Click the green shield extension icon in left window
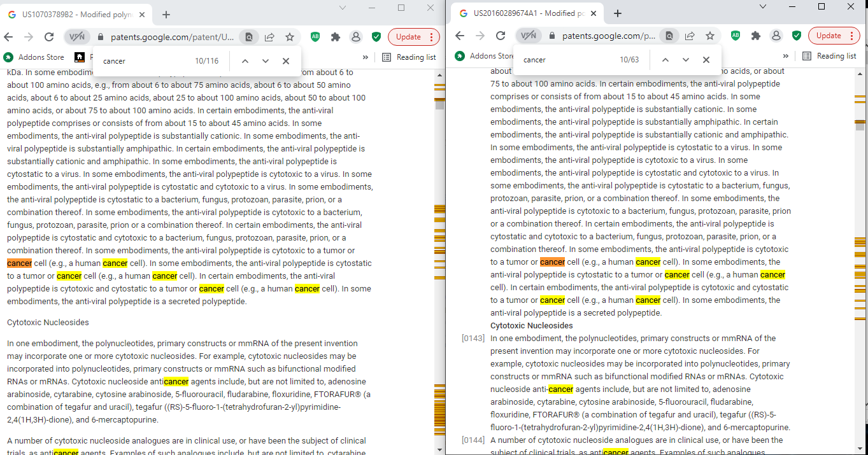 point(376,37)
